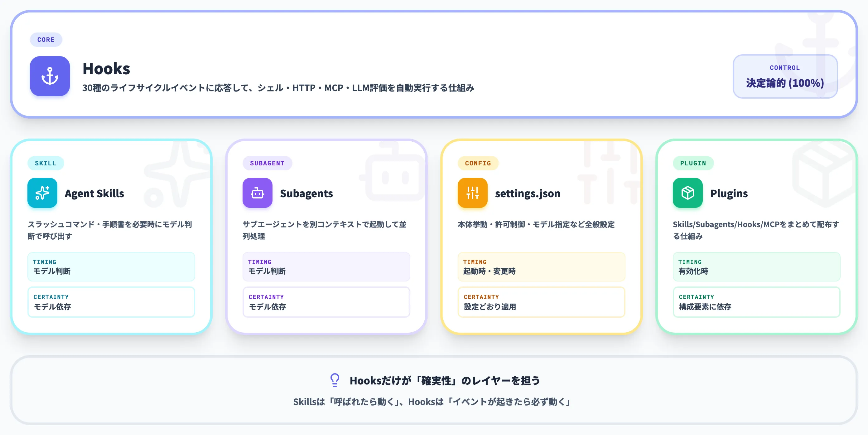Click the Agent Skills sparkle icon
Image resolution: width=868 pixels, height=435 pixels.
[42, 193]
